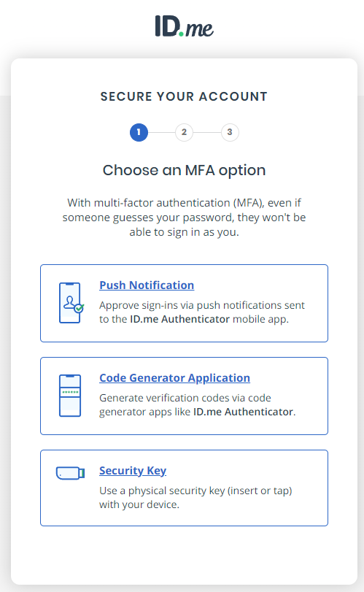Click the ID.me logo at top
The image size is (364, 592).
point(184,26)
